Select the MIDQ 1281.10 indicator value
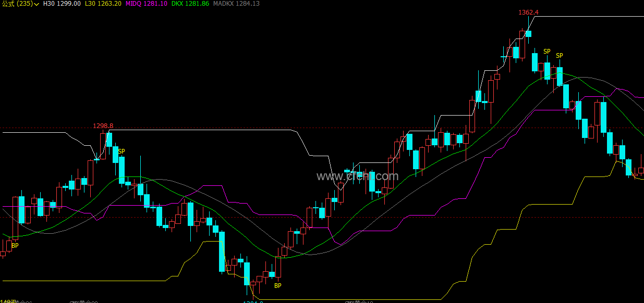This screenshot has width=644, height=303. click(147, 4)
